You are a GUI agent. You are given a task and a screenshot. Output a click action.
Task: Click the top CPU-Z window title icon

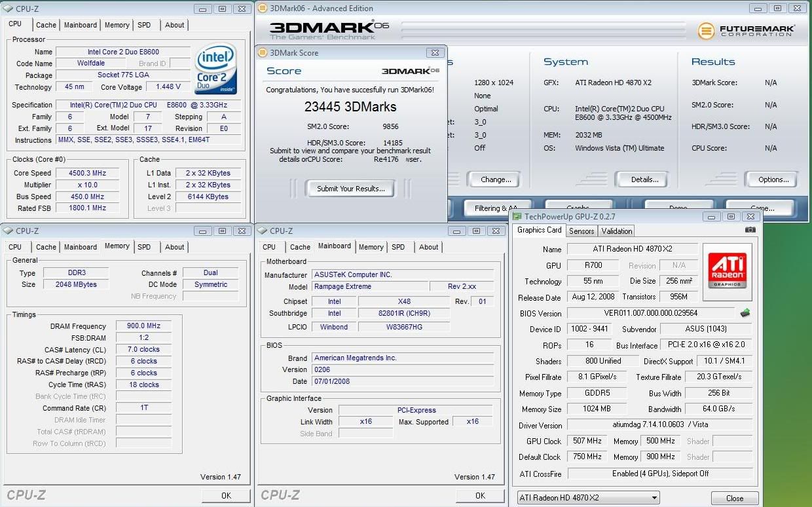coord(8,9)
